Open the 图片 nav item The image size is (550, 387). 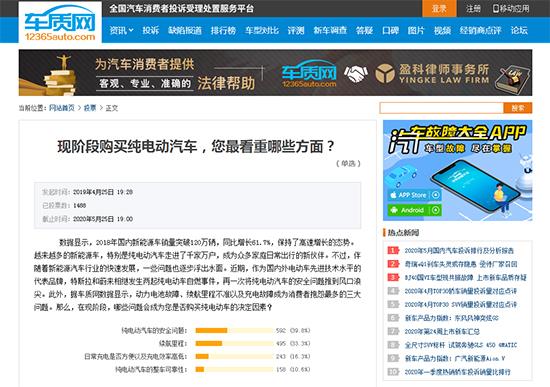[416, 31]
